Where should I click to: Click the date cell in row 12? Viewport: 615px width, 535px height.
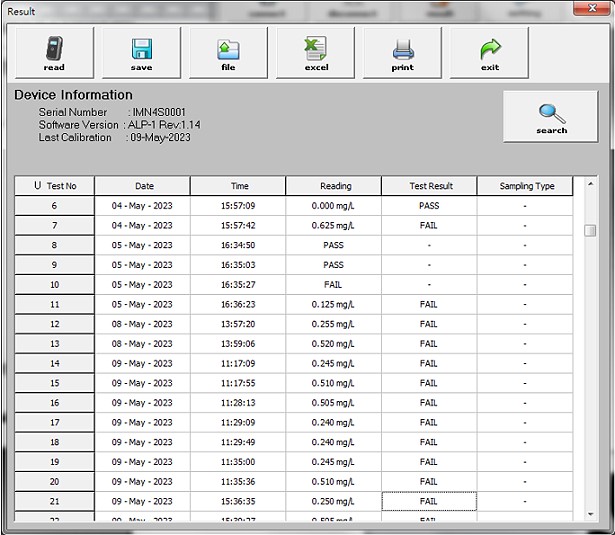pos(142,324)
